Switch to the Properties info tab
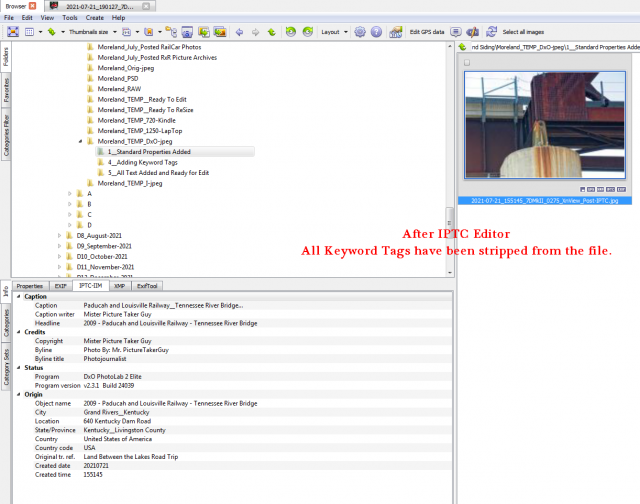 coord(30,286)
